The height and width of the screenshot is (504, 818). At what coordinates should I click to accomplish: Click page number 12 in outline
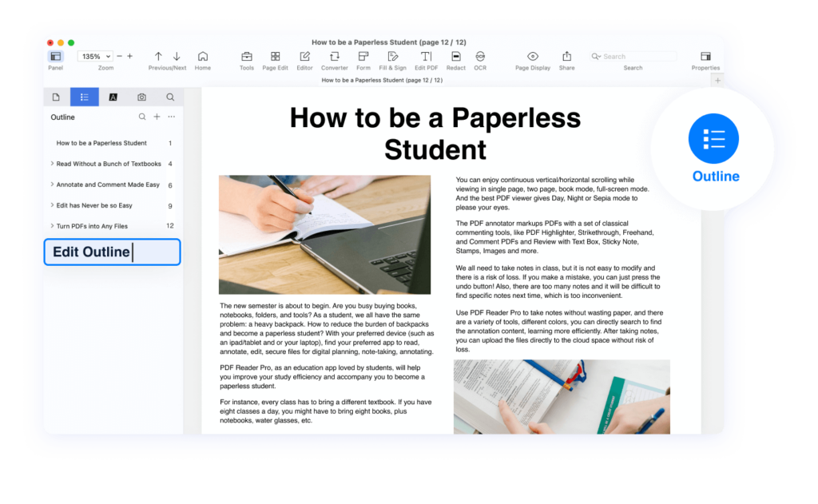tap(170, 226)
